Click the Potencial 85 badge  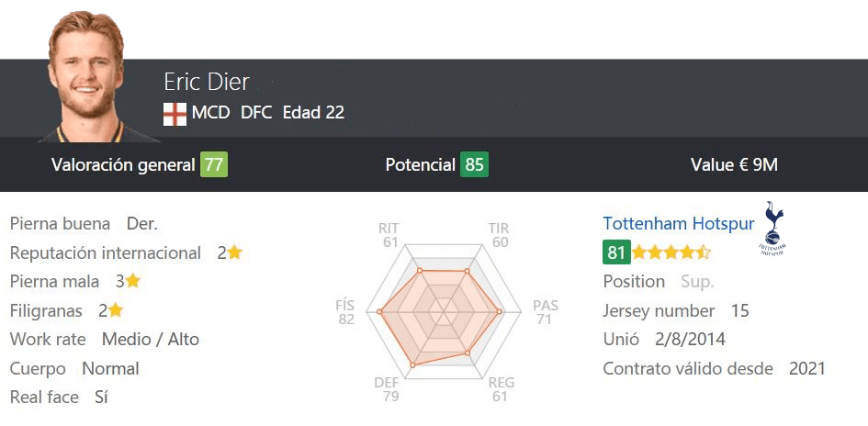(x=474, y=164)
